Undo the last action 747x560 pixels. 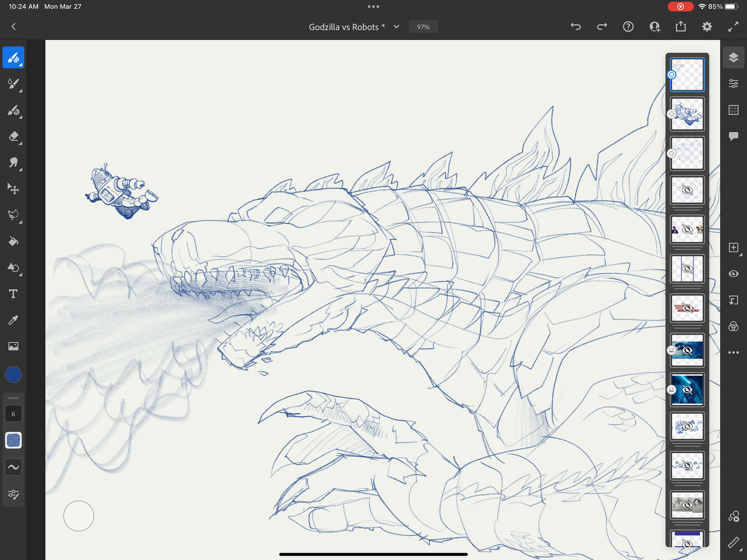click(x=576, y=26)
